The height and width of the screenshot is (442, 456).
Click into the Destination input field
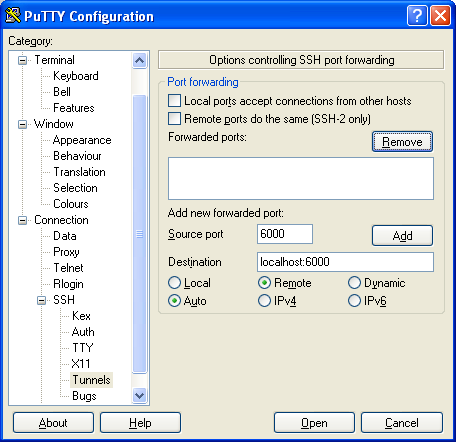(x=345, y=262)
